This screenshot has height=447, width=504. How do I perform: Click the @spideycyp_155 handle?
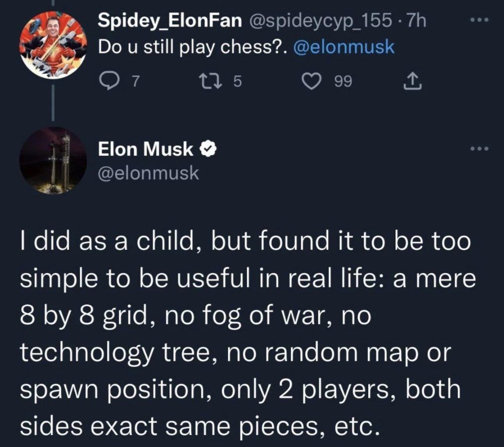pos(319,21)
